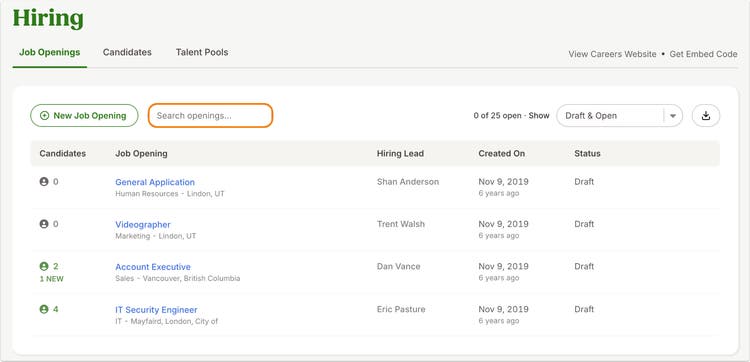
Task: Click the Hiring page heading
Action: pyautogui.click(x=48, y=18)
